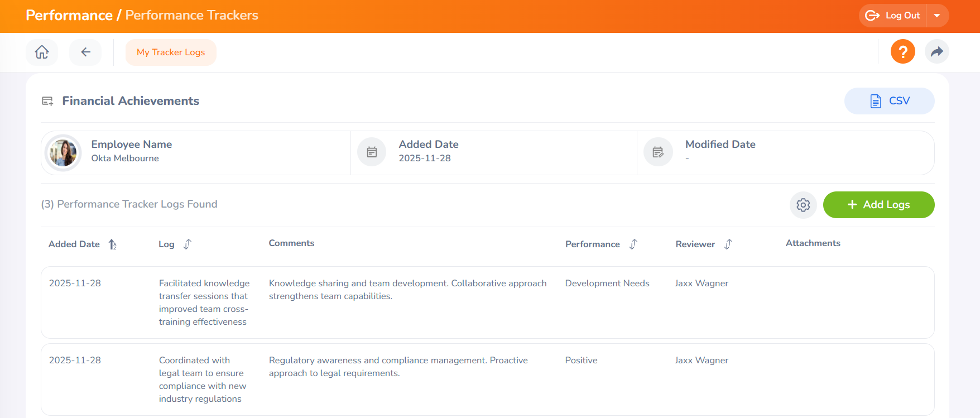Image resolution: width=980 pixels, height=418 pixels.
Task: Click the Added Date calendar icon
Action: pyautogui.click(x=372, y=152)
